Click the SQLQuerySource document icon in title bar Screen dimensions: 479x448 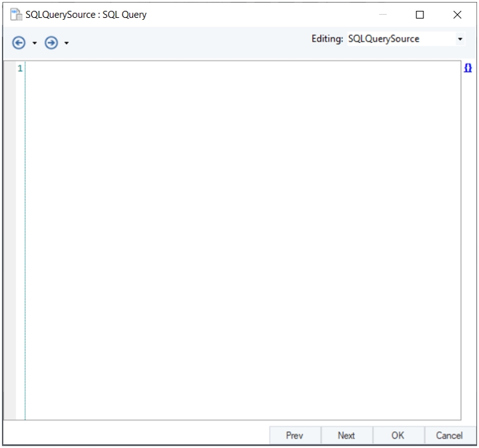16,14
